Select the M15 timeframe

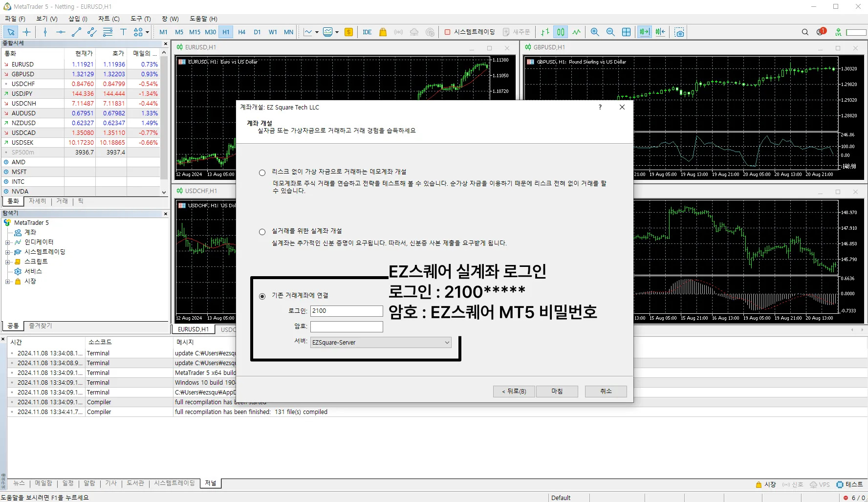tap(195, 32)
